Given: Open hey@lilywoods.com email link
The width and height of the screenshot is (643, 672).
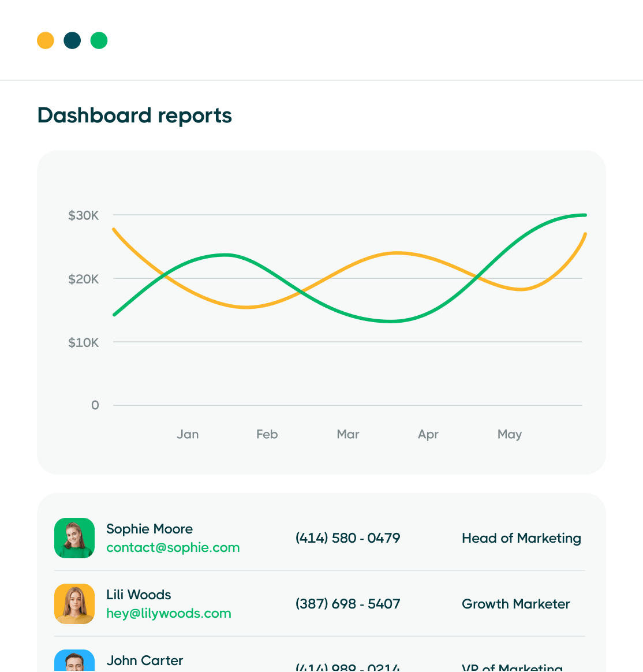Looking at the screenshot, I should coord(169,613).
